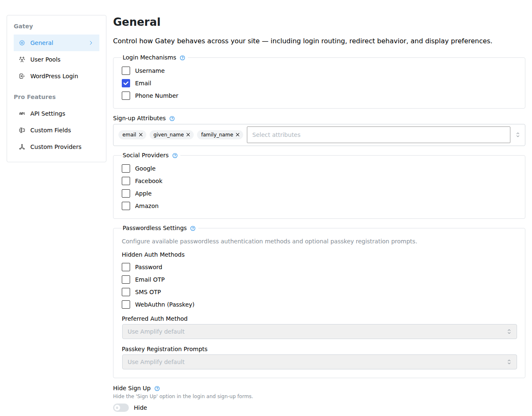Screen dimensions: 532x416
Task: Click the API Settings icon
Action: (x=22, y=114)
